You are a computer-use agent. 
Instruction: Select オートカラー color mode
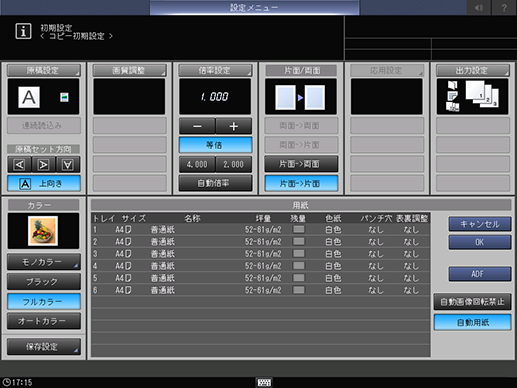[44, 321]
